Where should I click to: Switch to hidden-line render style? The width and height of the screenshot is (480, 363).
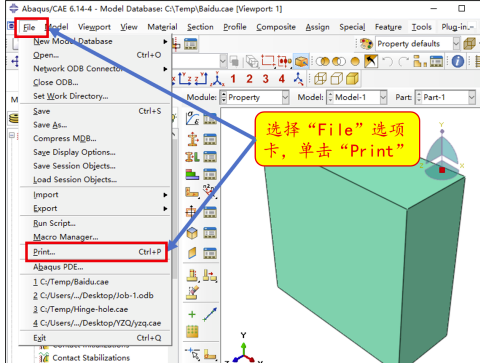coord(336,79)
